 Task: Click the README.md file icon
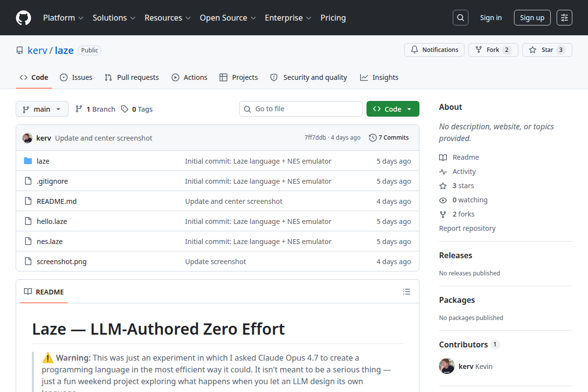[x=28, y=201]
